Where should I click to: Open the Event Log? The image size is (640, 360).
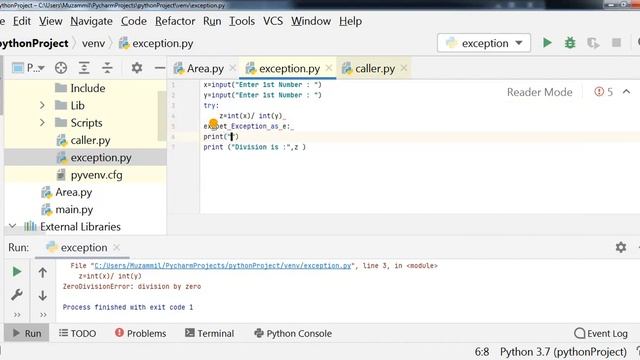[x=601, y=333]
